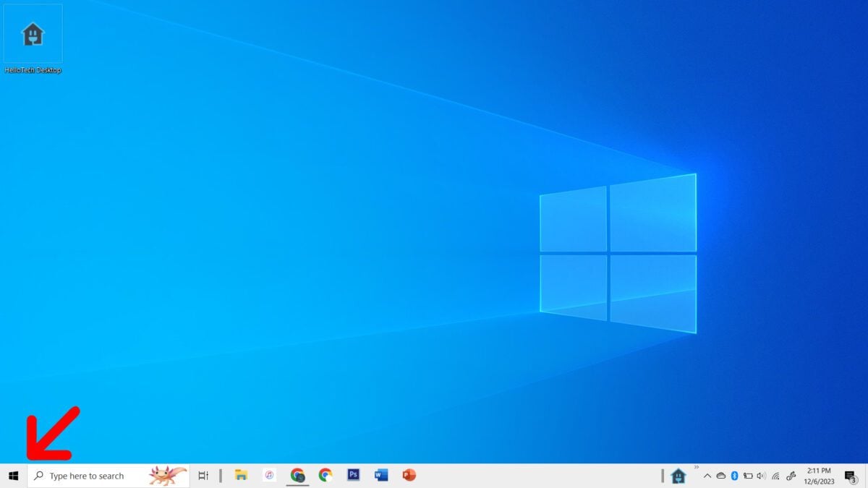Launch Microsoft Word from the taskbar
The width and height of the screenshot is (868, 488).
point(381,476)
